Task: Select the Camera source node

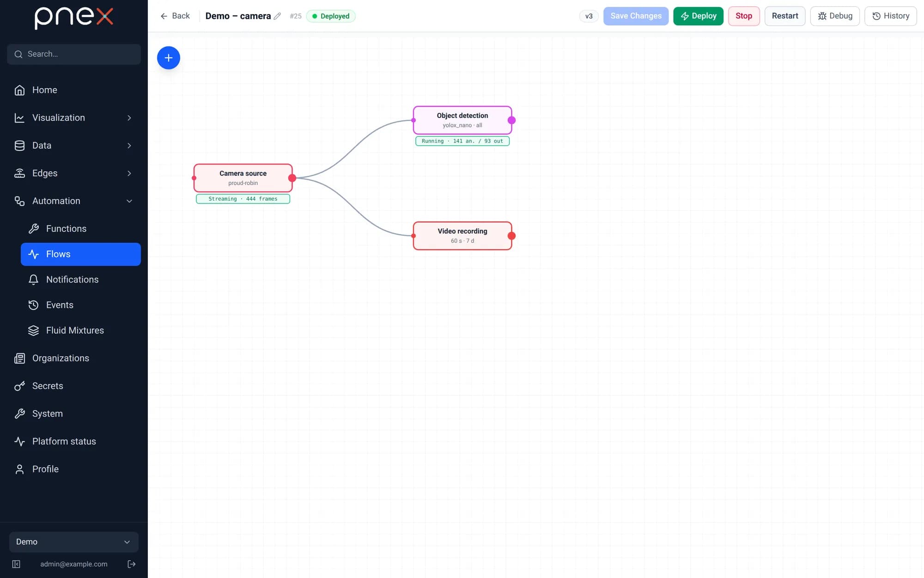Action: pos(243,178)
